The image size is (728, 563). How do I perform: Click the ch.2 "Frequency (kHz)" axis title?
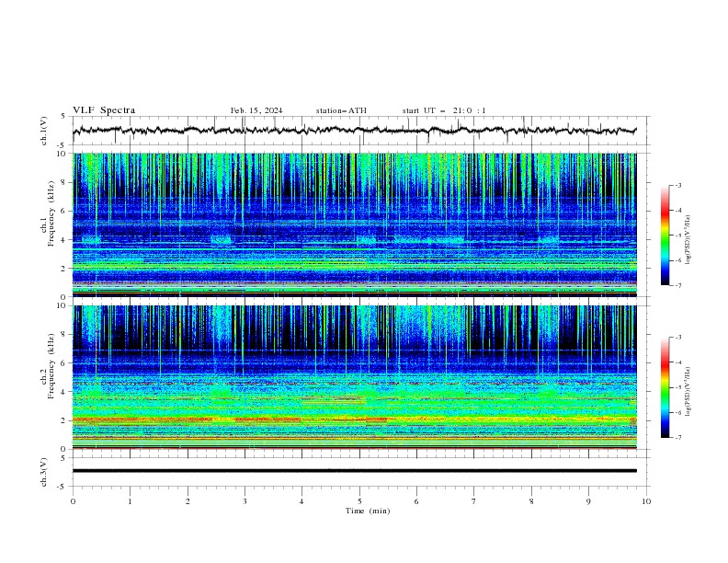click(x=51, y=366)
